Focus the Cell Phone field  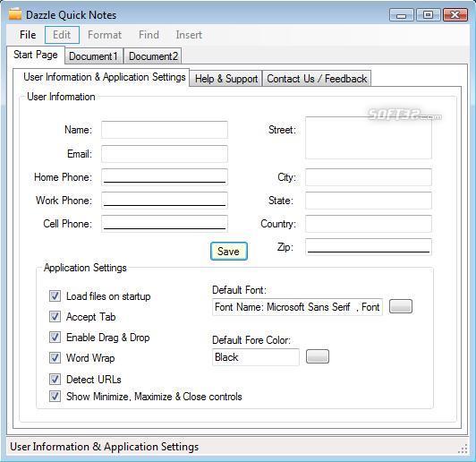[165, 224]
